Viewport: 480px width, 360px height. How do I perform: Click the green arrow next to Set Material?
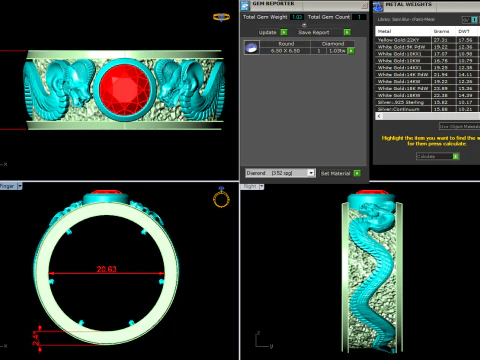[357, 173]
